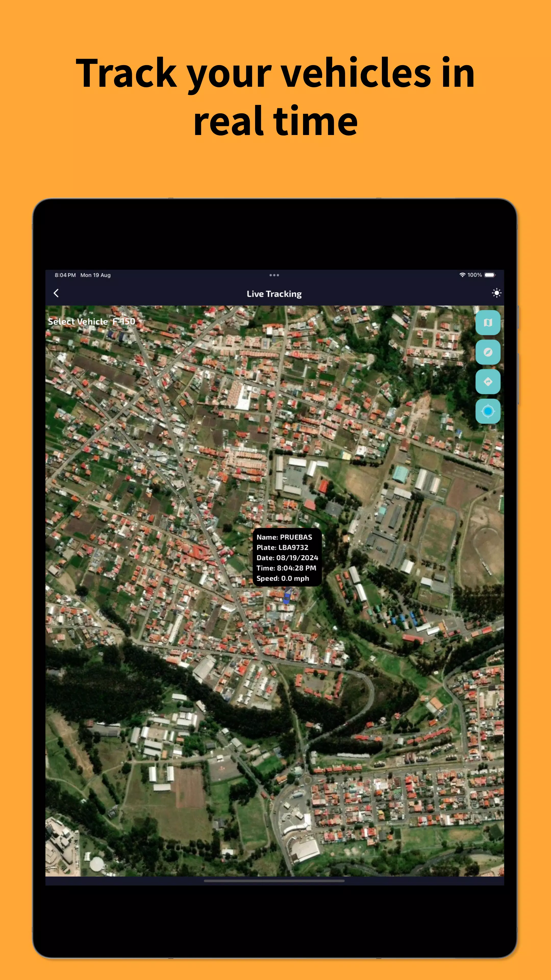
Task: Tap the battery indicator icon
Action: (490, 275)
